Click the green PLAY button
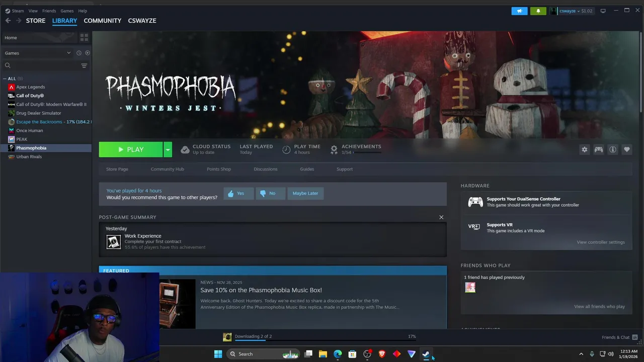Image resolution: width=644 pixels, height=362 pixels. (131, 149)
